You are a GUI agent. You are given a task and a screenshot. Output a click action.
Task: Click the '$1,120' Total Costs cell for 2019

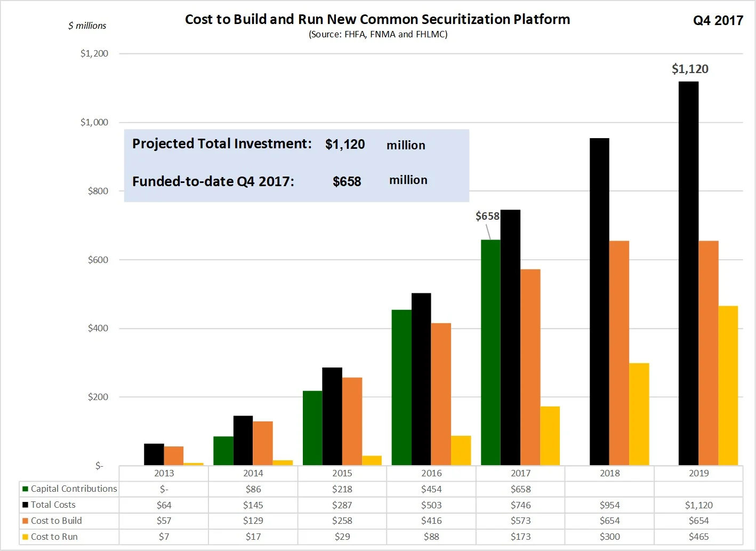[698, 505]
